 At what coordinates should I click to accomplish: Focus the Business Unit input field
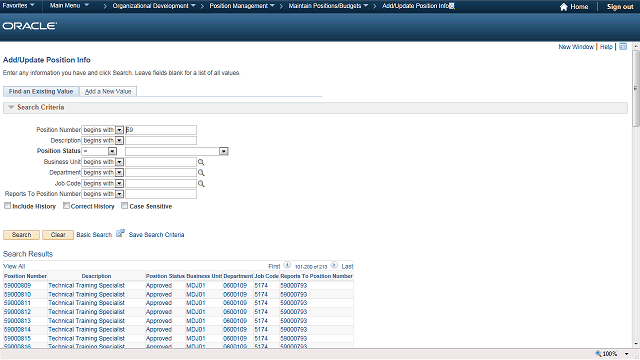pyautogui.click(x=161, y=162)
